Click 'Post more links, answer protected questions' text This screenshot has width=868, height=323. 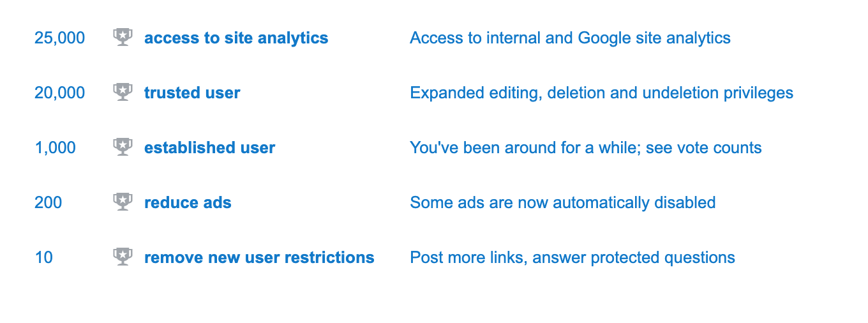click(572, 258)
